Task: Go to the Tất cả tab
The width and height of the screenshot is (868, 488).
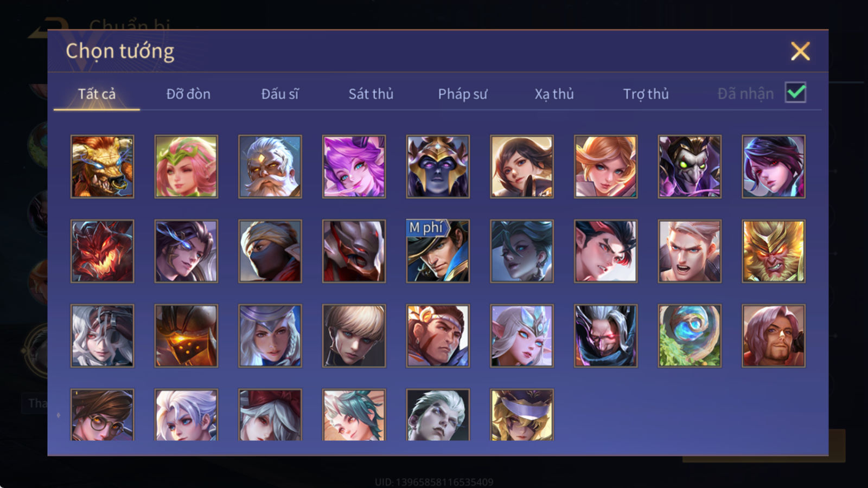Action: (97, 94)
